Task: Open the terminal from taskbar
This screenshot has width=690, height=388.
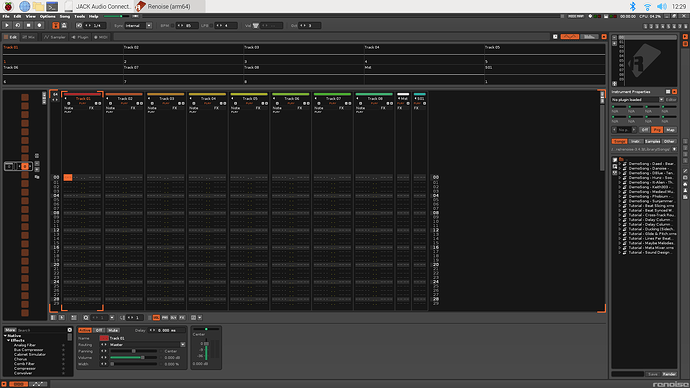Action: click(52, 6)
